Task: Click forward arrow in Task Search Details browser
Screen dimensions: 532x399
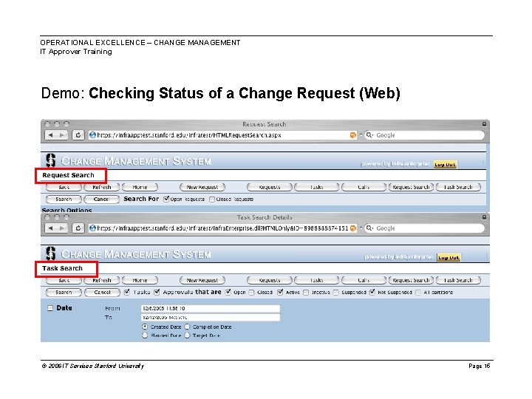Action: click(x=62, y=228)
